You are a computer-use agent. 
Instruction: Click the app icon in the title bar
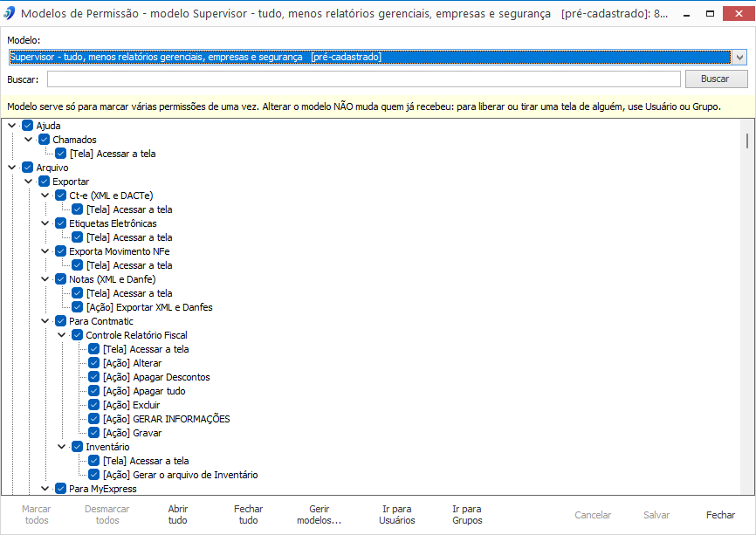click(x=9, y=13)
